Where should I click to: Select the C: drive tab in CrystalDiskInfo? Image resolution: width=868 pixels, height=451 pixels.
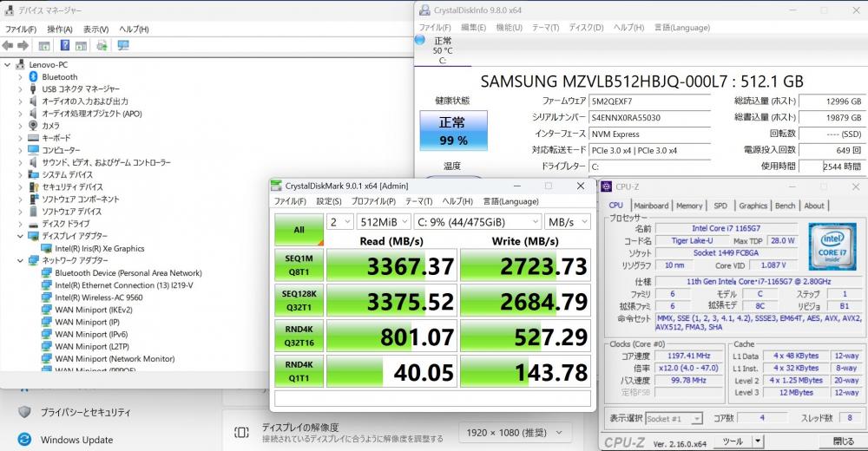tap(443, 50)
